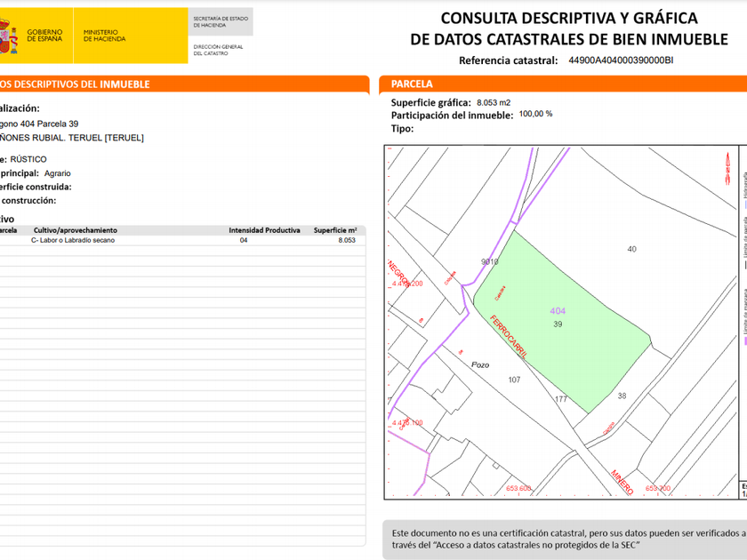Click the 'GOBIERNO DE ESPAÑA' logo text
The height and width of the screenshot is (560, 747).
click(x=44, y=36)
